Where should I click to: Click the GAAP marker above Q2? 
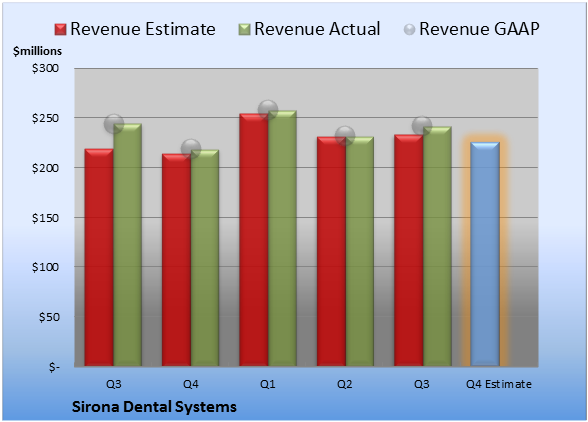[x=345, y=135]
